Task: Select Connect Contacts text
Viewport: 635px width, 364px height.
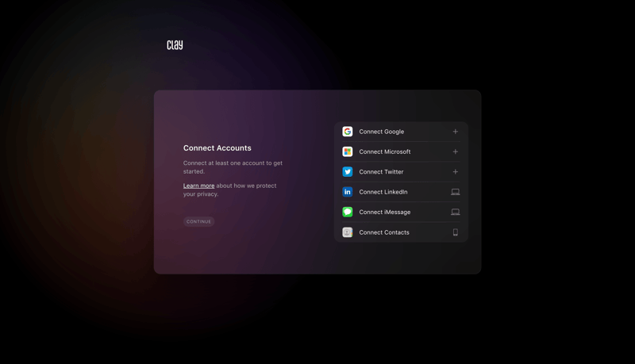Action: tap(384, 232)
